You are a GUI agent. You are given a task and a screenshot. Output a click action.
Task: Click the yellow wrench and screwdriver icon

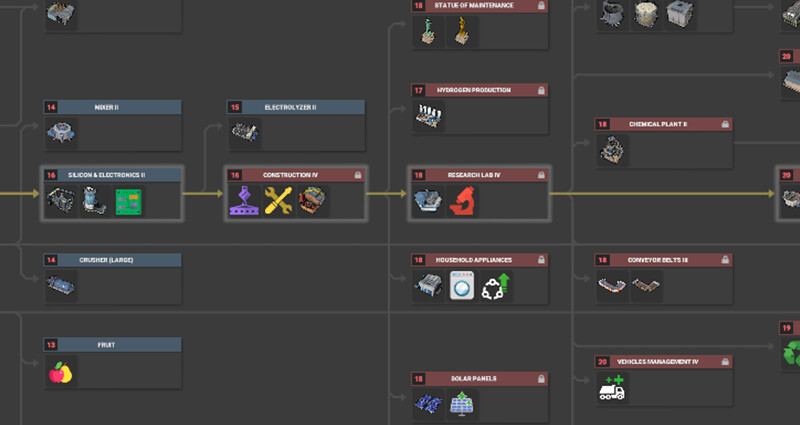tap(278, 201)
